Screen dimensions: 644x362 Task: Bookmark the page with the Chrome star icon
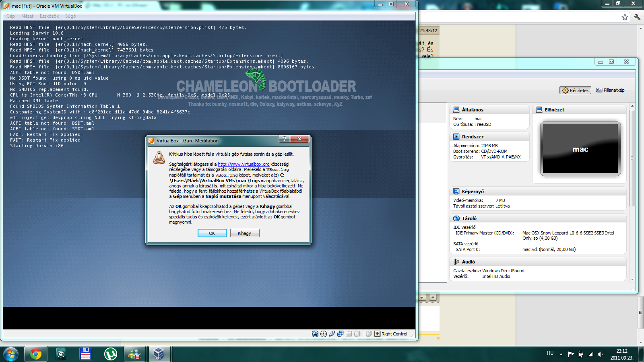click(x=625, y=17)
